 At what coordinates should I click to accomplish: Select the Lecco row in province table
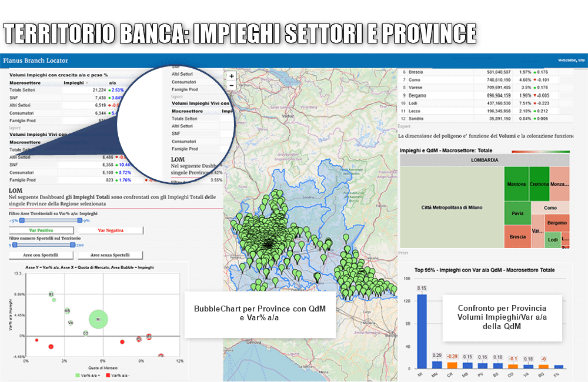tap(486, 111)
